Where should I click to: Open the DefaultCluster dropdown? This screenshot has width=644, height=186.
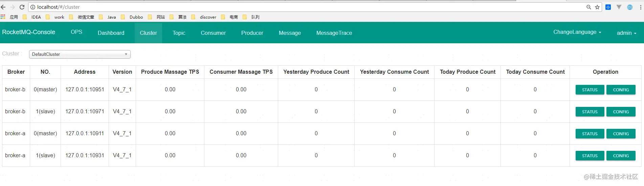tap(80, 54)
